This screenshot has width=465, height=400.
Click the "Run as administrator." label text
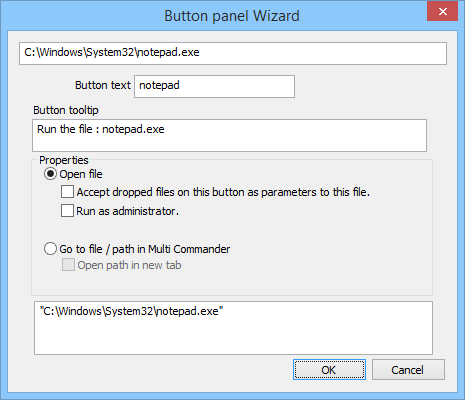(128, 211)
